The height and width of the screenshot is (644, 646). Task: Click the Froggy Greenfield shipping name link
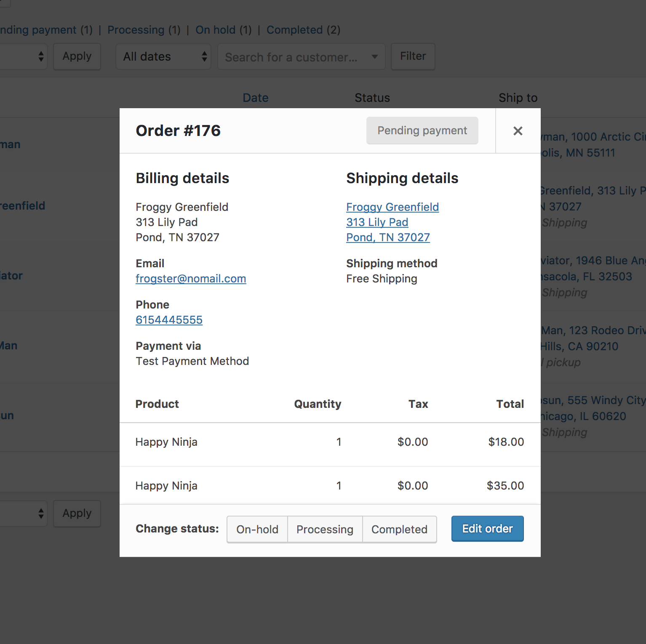coord(392,207)
